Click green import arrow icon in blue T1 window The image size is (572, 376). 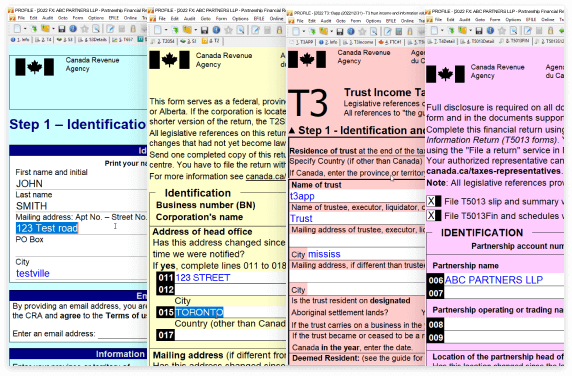(x=34, y=28)
